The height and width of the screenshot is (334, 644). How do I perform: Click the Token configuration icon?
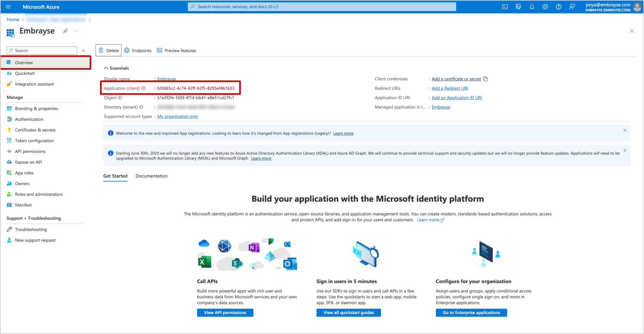tap(9, 141)
